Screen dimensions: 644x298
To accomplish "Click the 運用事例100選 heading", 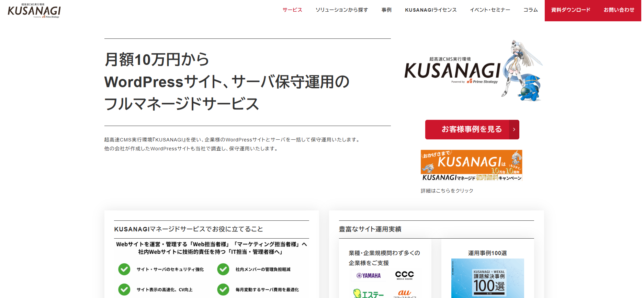I will tap(487, 253).
